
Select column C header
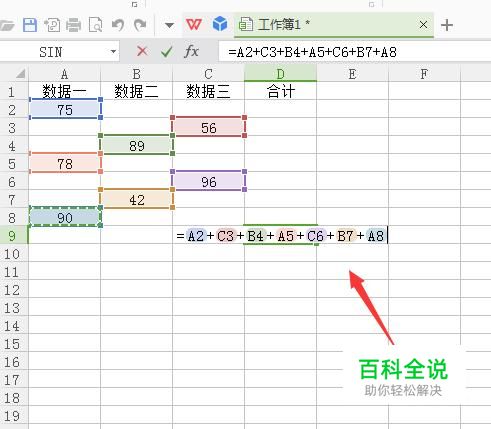coord(208,74)
